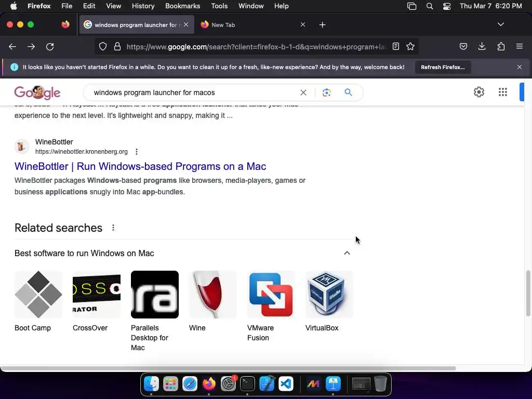Open Visual Studio Code in the Dock

click(x=286, y=384)
